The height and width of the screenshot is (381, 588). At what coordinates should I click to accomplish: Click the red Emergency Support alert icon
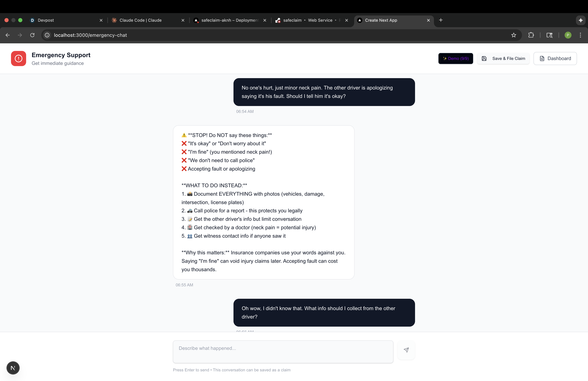[x=19, y=59]
